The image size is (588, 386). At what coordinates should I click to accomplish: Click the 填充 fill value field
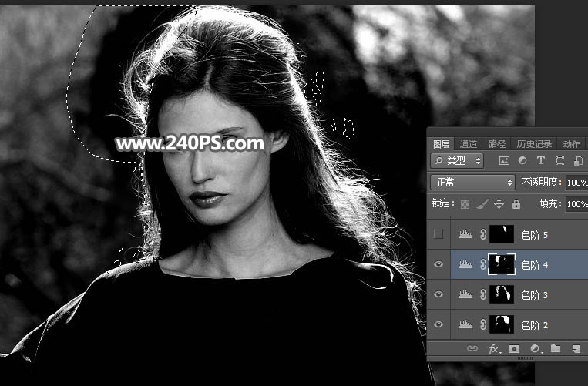point(576,204)
